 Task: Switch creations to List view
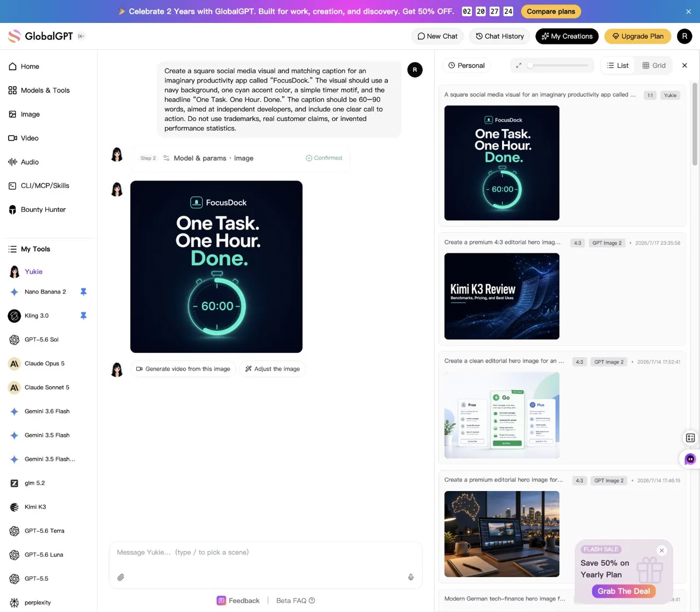618,66
